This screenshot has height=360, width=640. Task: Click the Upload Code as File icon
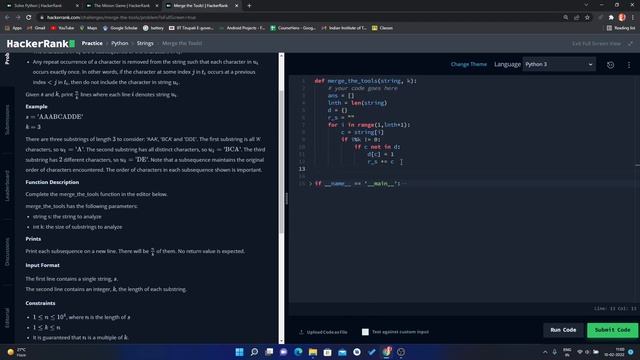(x=301, y=332)
